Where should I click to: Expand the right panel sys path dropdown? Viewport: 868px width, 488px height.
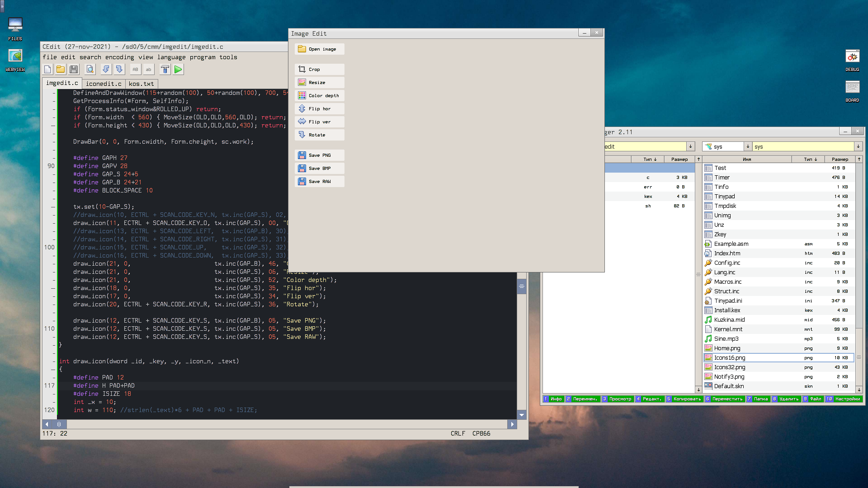click(x=858, y=146)
